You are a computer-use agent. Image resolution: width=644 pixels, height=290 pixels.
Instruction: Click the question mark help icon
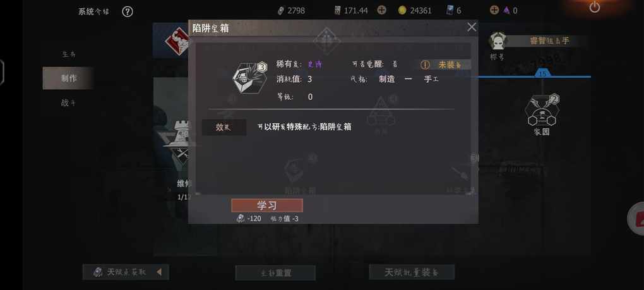(128, 11)
